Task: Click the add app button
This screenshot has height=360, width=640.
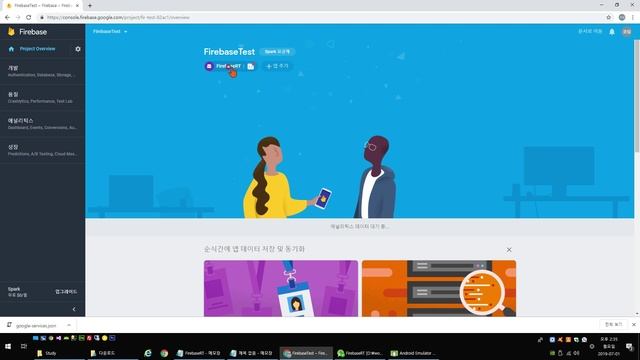Action: 277,66
